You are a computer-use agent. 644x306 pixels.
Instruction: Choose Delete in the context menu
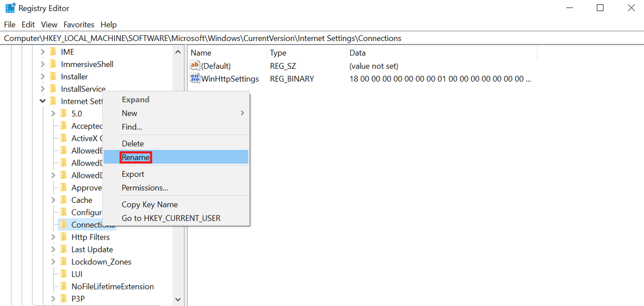tap(132, 143)
